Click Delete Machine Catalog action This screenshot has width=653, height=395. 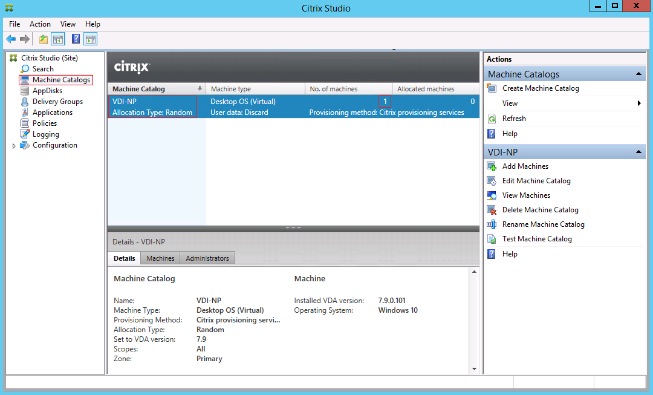tap(540, 210)
